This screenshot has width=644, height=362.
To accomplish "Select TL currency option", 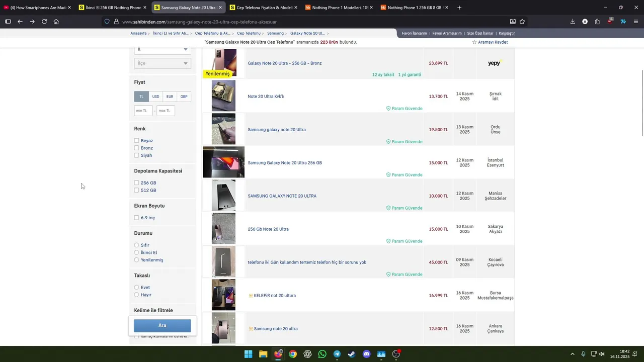I will [141, 97].
